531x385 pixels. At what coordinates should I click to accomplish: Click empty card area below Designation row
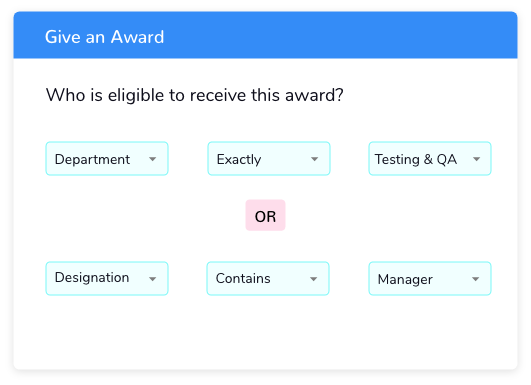tap(266, 332)
